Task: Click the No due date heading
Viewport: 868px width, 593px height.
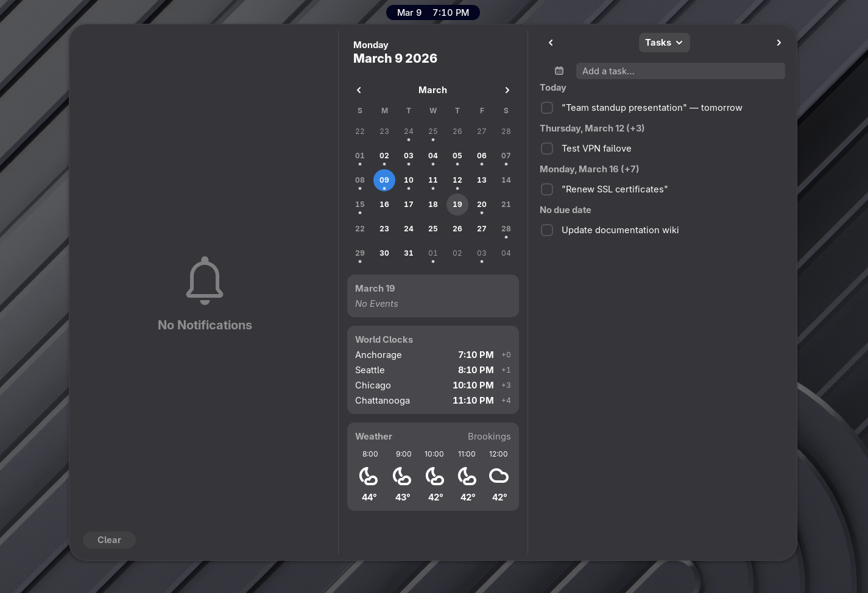Action: pos(565,210)
